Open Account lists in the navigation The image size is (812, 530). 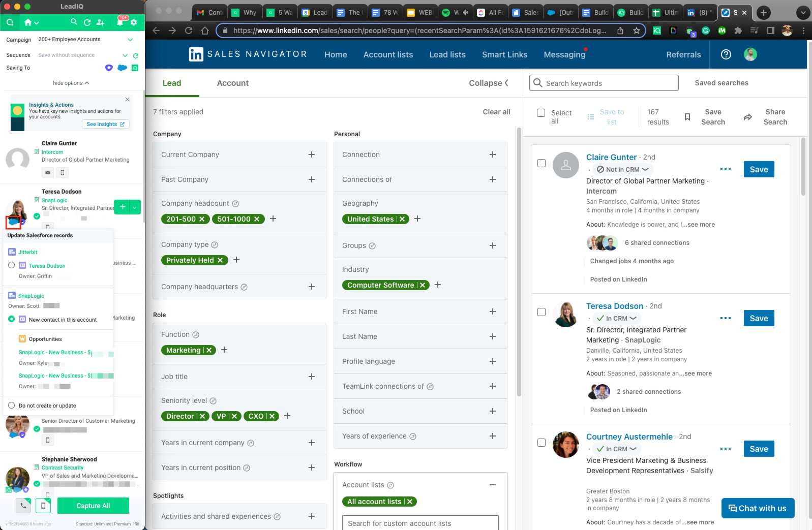(388, 54)
